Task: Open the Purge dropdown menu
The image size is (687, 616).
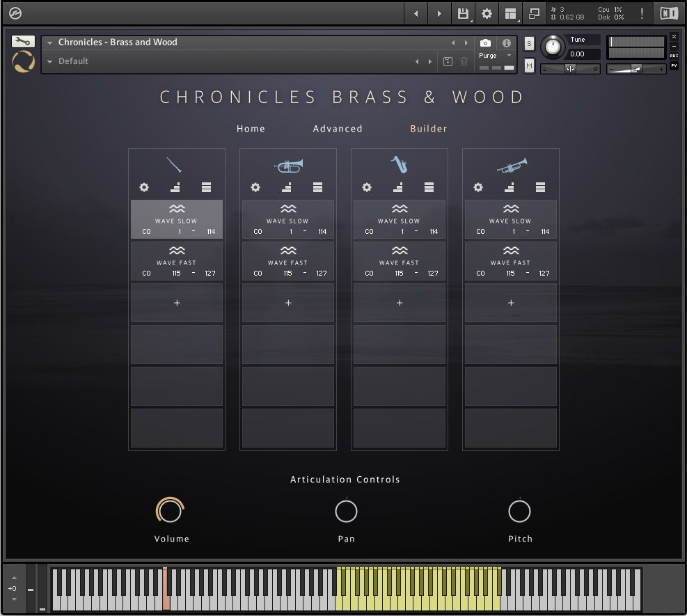Action: point(496,56)
